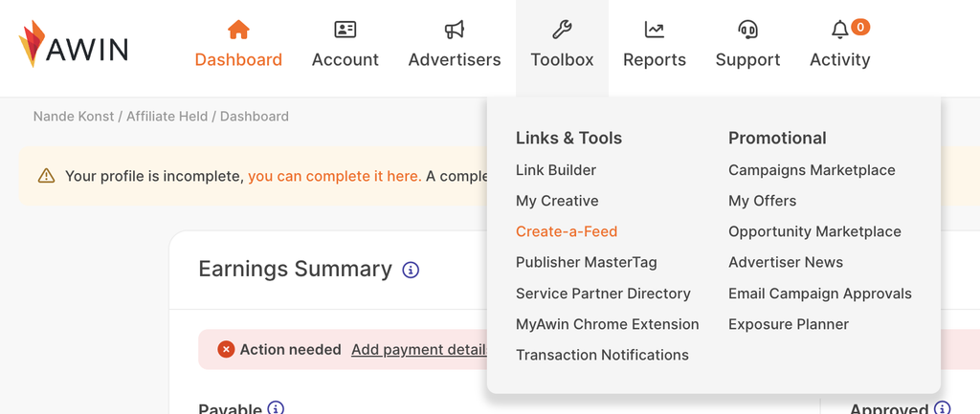Choose Publisher MasterTag menu entry
The height and width of the screenshot is (414, 980).
click(587, 262)
